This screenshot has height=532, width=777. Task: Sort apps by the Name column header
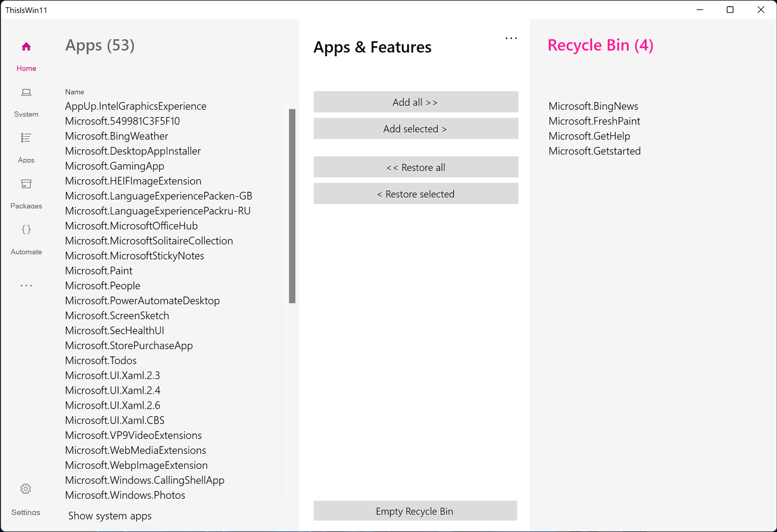[x=75, y=92]
